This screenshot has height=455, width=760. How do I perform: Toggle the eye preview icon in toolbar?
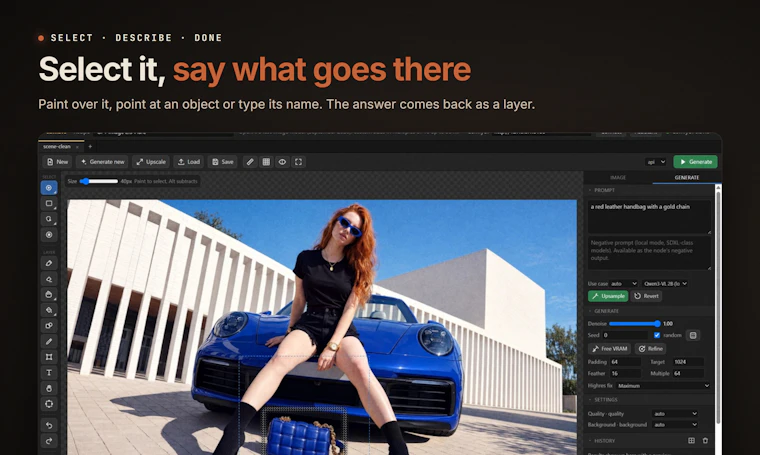(282, 162)
